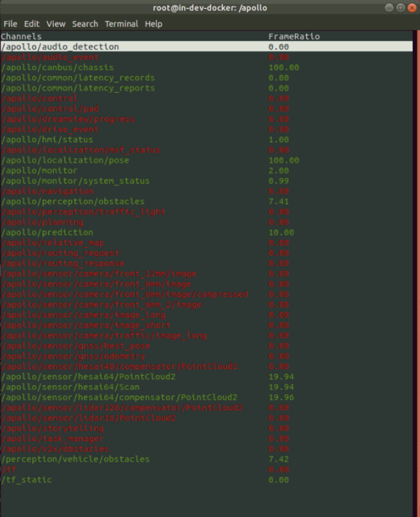
Task: Click the Channels column header
Action: tap(21, 36)
